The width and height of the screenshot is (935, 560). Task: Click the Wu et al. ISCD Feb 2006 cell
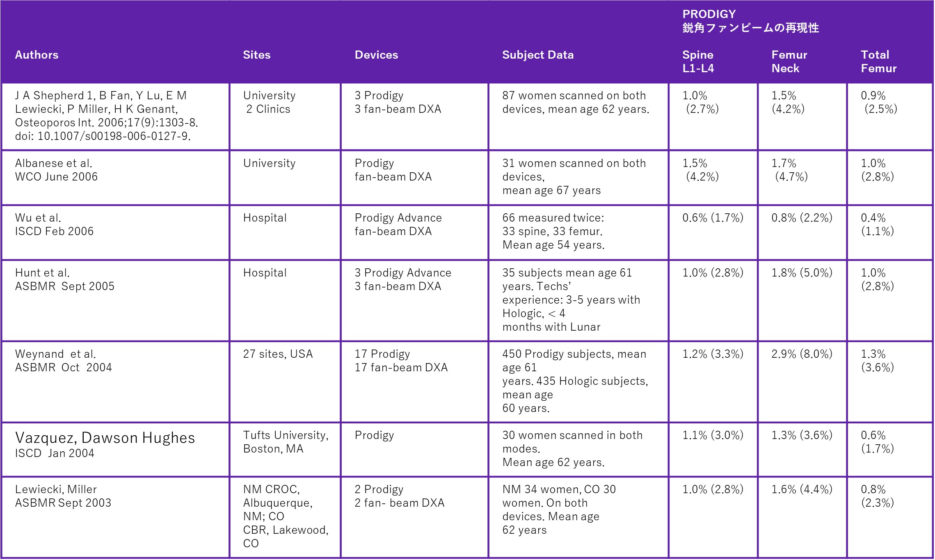tap(54, 224)
